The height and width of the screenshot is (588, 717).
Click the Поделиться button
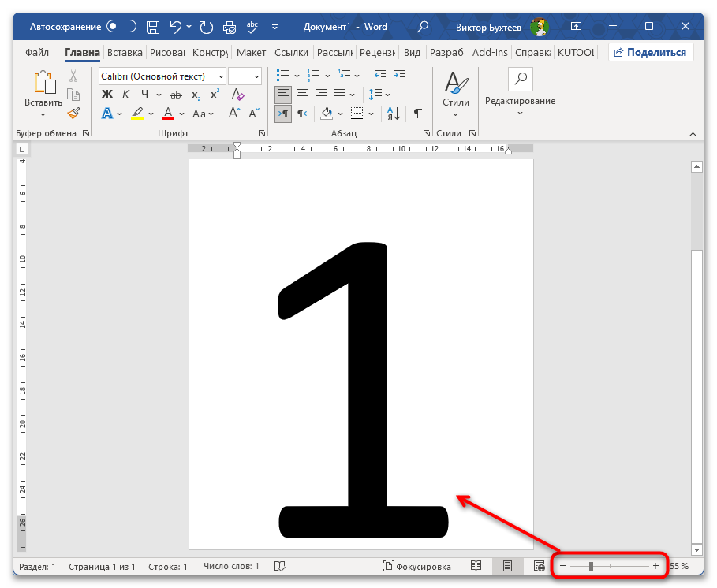point(651,53)
